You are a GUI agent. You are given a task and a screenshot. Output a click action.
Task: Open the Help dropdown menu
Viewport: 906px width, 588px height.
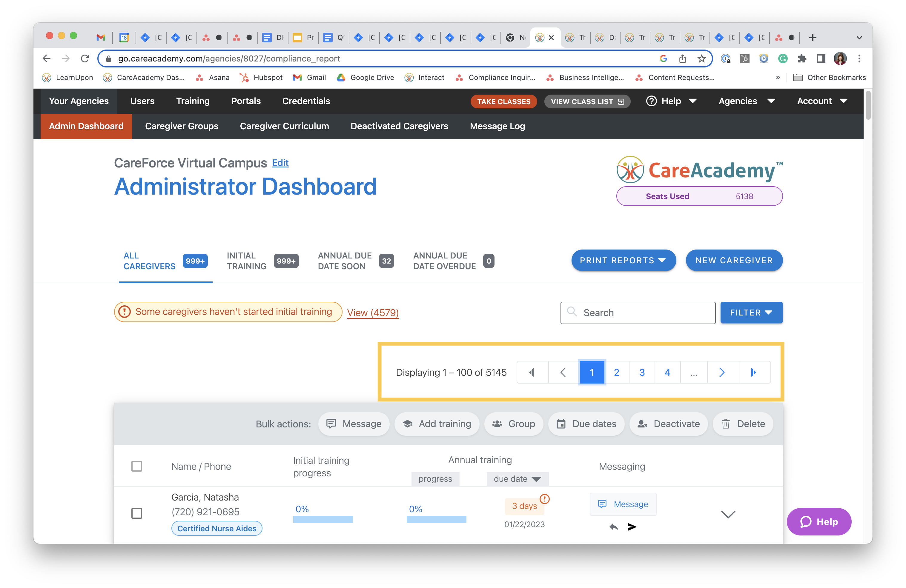(x=672, y=101)
